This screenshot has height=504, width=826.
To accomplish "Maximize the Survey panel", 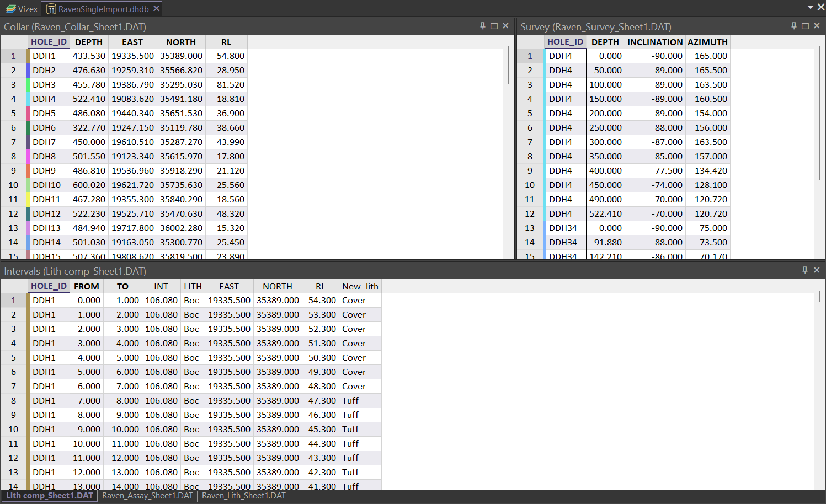I will click(x=805, y=26).
